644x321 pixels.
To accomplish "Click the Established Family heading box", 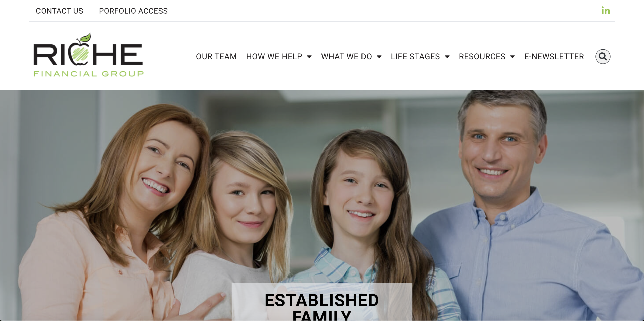I will point(322,302).
